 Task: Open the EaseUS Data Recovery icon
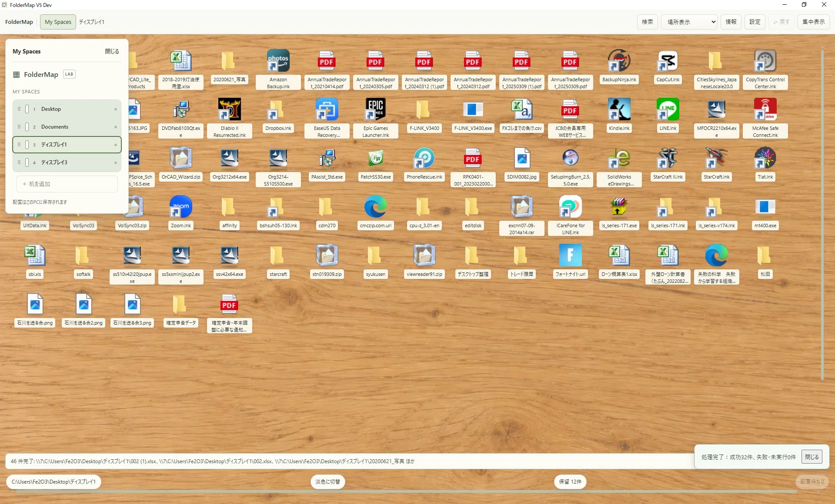tap(327, 109)
